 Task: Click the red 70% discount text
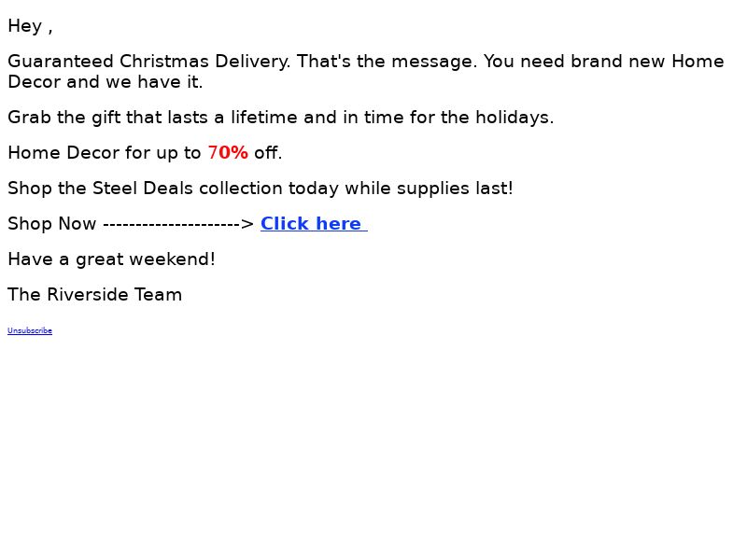(228, 153)
